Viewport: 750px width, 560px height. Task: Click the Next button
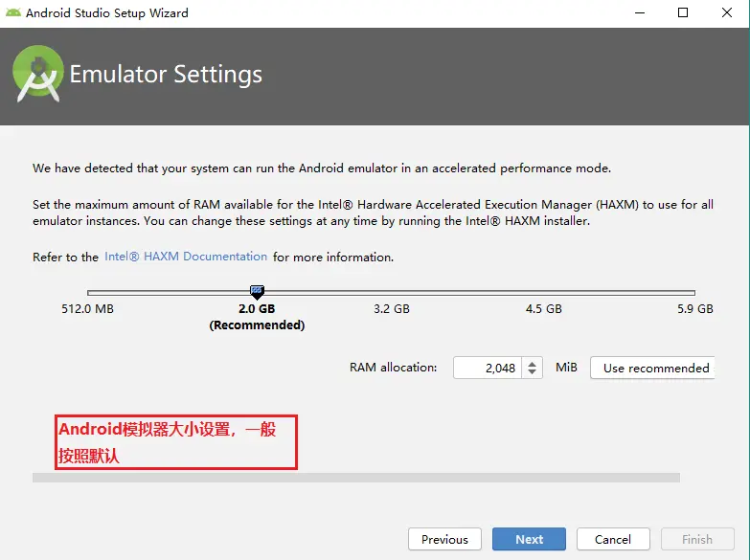point(529,539)
